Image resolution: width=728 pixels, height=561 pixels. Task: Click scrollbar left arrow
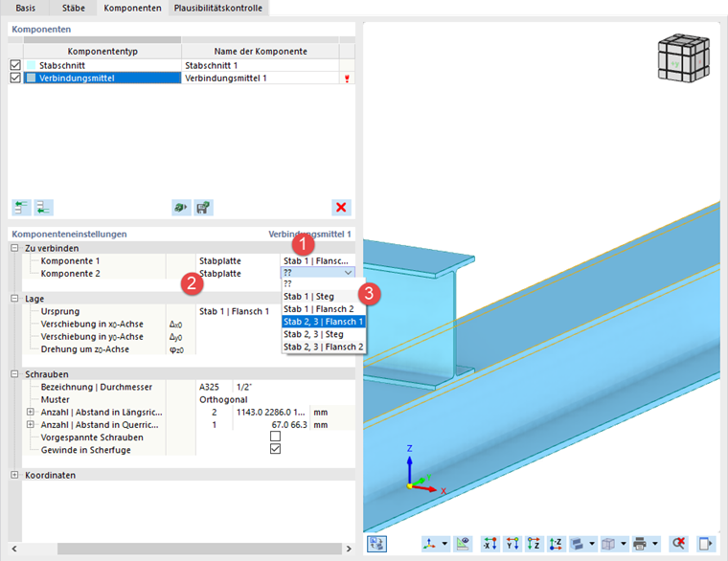tap(14, 549)
